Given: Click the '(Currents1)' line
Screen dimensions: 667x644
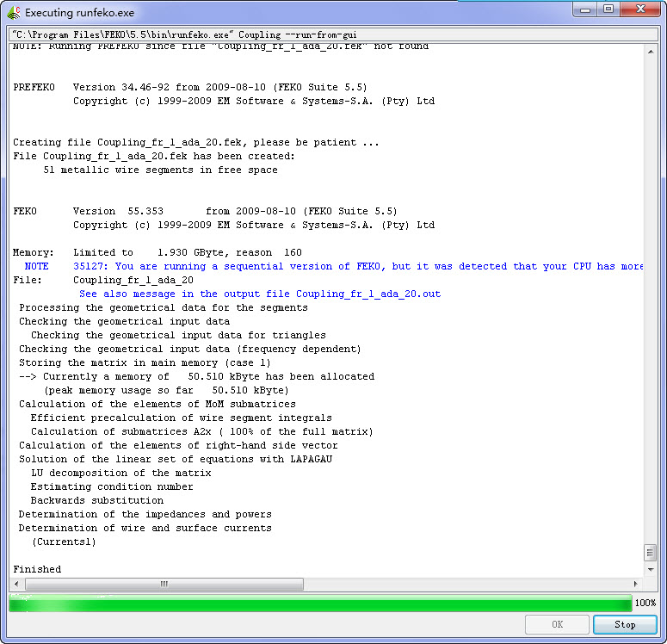Looking at the screenshot, I should (64, 542).
